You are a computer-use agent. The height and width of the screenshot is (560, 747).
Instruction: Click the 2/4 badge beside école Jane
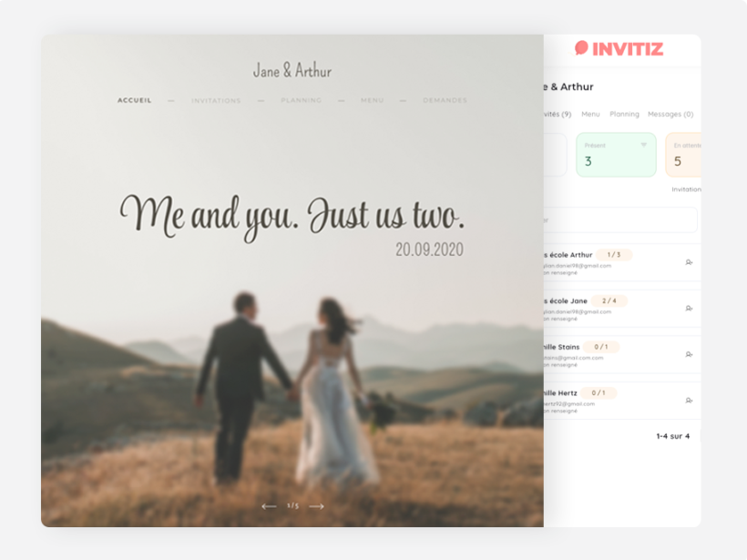pyautogui.click(x=609, y=301)
